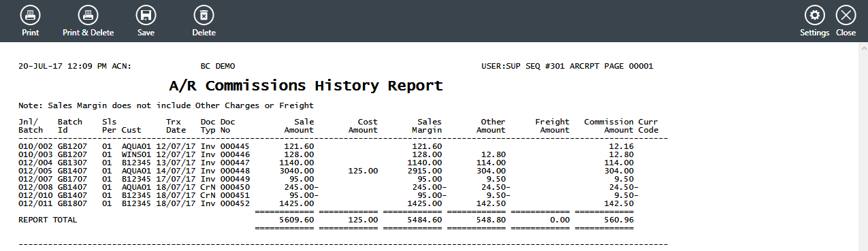Click the REPORT TOTAL line
Viewport: 868px width, 251px height.
click(x=343, y=220)
